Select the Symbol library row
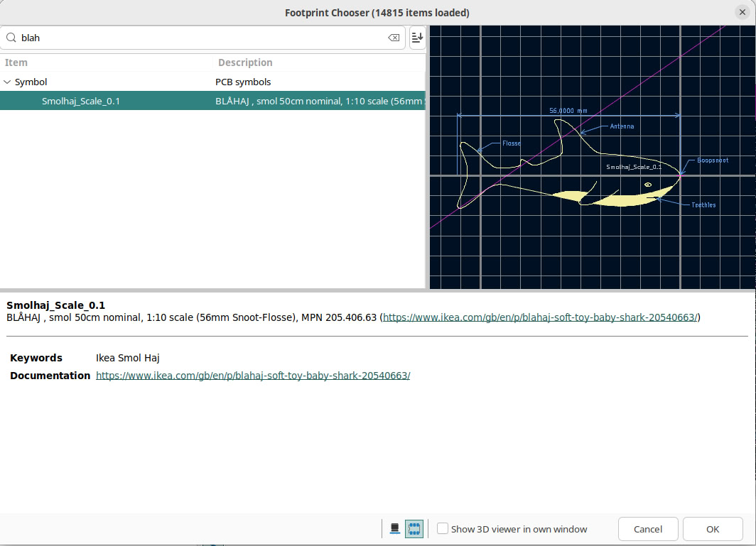 pyautogui.click(x=212, y=82)
